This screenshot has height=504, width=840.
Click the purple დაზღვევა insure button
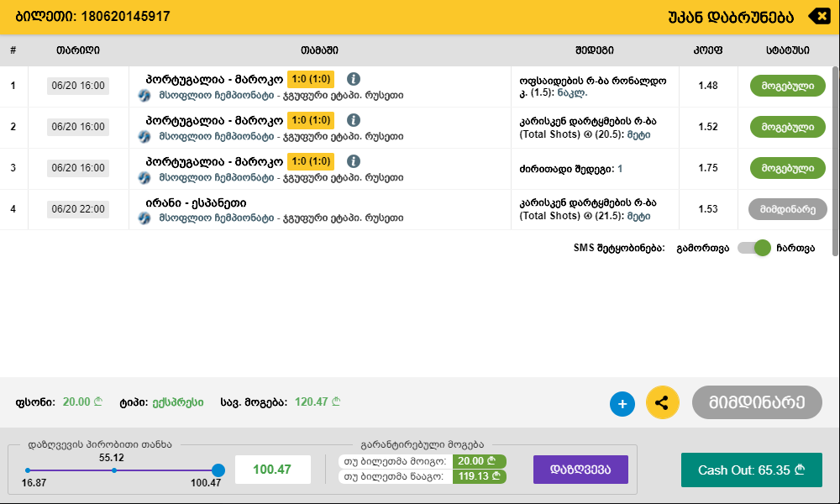pyautogui.click(x=580, y=470)
